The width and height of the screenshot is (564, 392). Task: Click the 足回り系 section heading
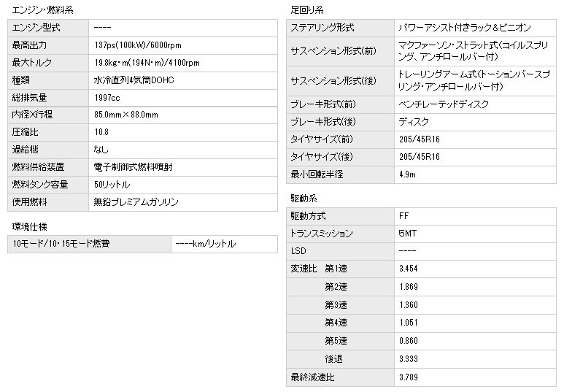pos(306,9)
